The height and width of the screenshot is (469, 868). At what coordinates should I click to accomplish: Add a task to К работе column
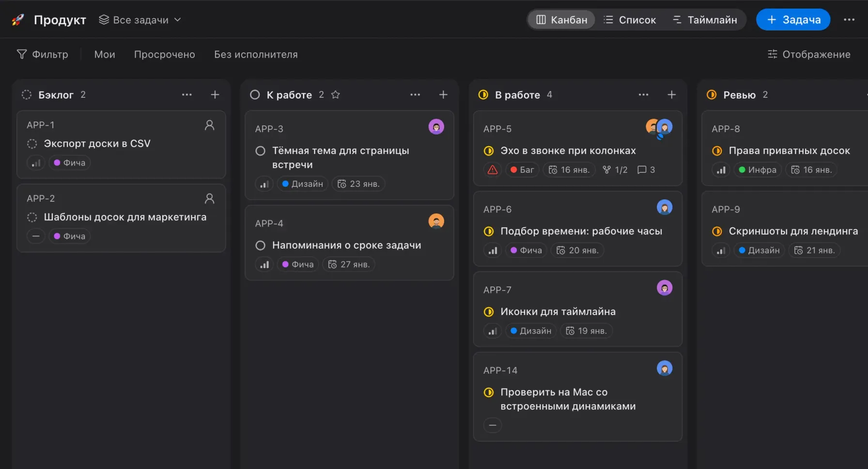pos(443,95)
